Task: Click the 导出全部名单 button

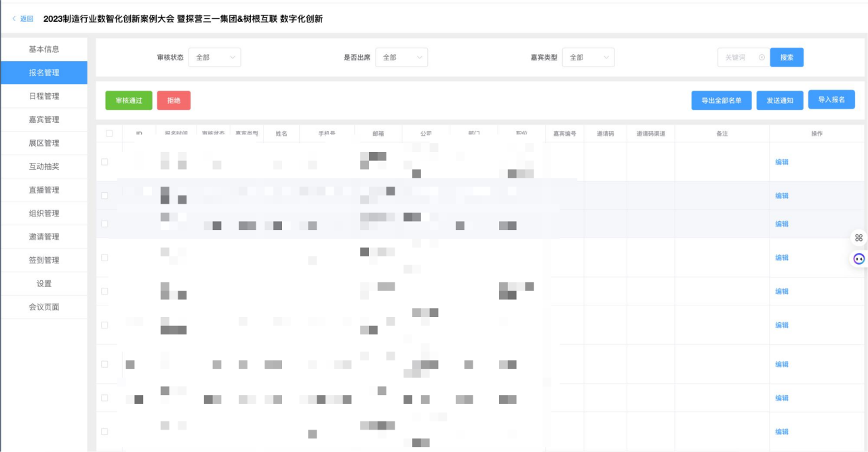Action: coord(722,100)
